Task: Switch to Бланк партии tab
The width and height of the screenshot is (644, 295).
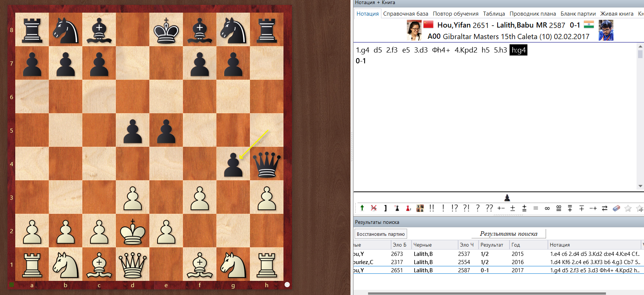Action: tap(578, 14)
